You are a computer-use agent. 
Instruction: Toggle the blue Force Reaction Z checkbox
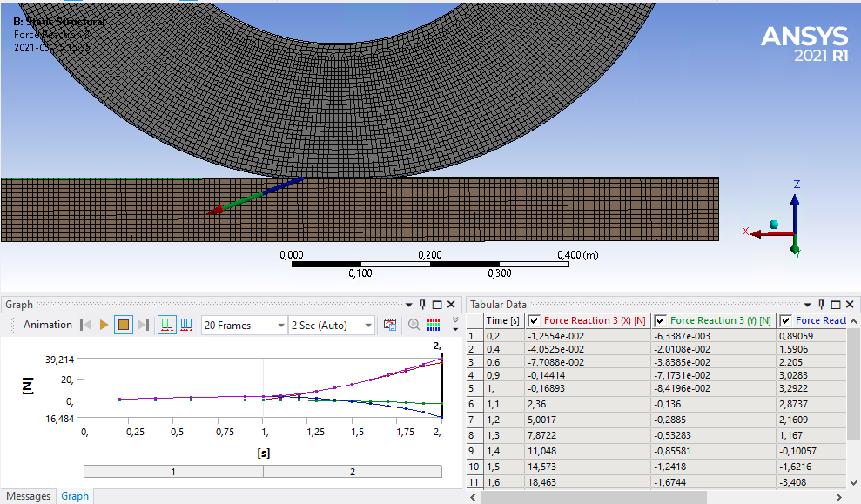[786, 320]
